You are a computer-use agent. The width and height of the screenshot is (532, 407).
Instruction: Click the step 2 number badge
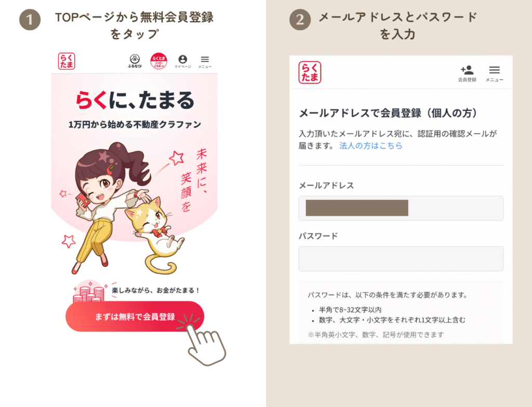(300, 20)
